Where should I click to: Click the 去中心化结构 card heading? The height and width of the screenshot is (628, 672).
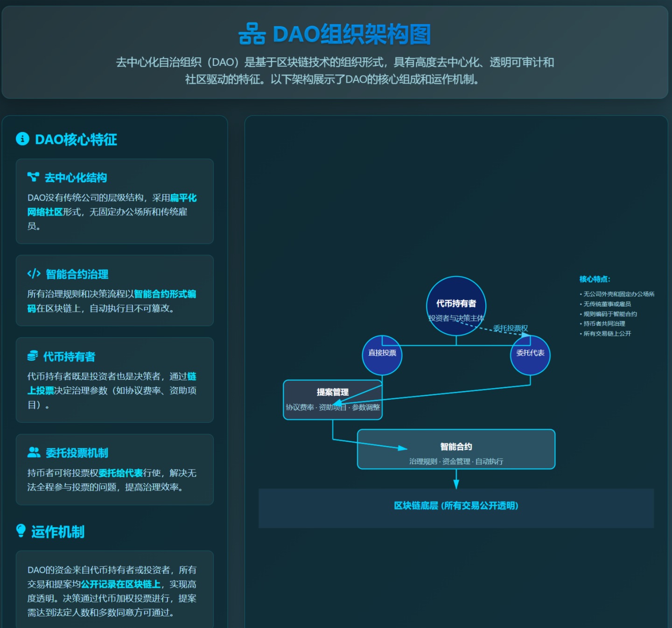click(76, 178)
